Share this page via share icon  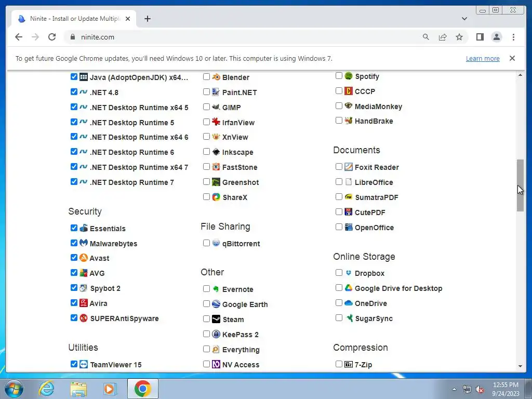coord(443,37)
